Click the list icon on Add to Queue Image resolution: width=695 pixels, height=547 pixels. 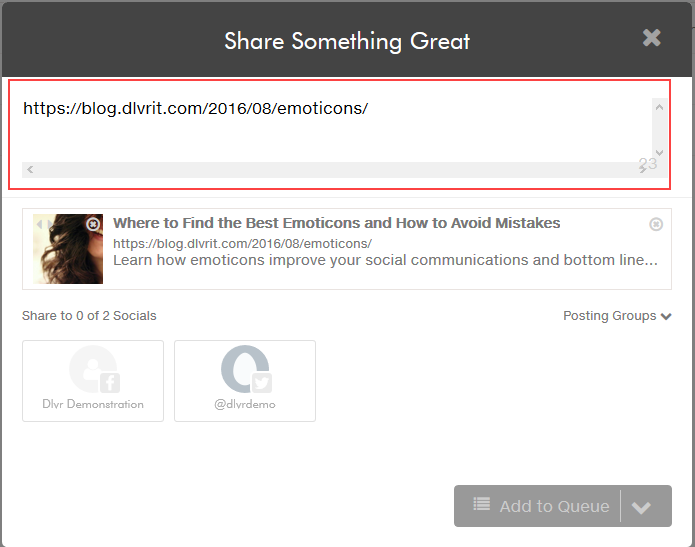[x=481, y=504]
